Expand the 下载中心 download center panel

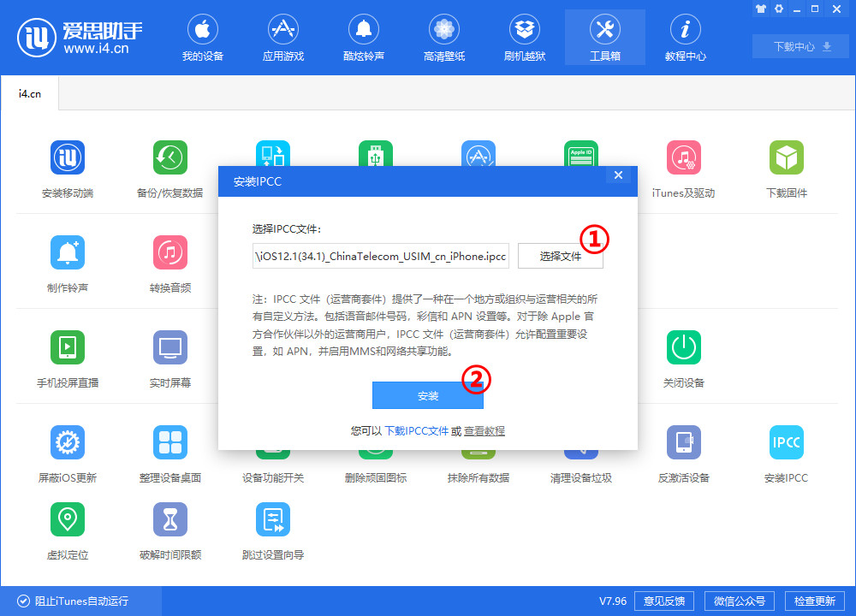(800, 46)
